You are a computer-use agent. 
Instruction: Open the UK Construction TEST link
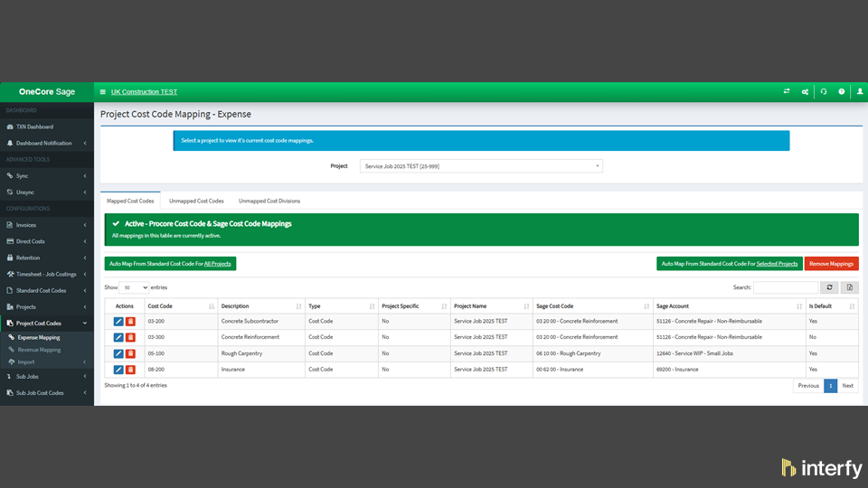[144, 92]
